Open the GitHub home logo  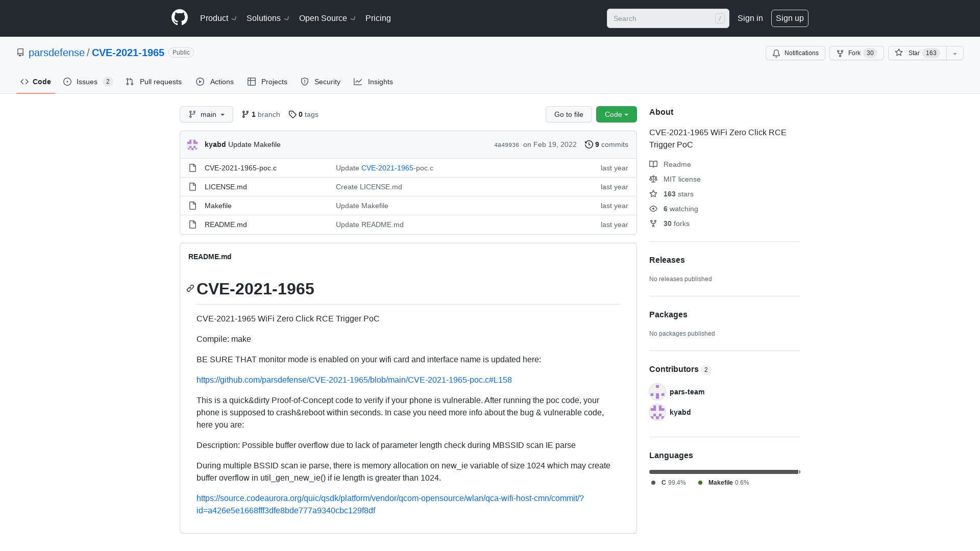click(x=180, y=18)
